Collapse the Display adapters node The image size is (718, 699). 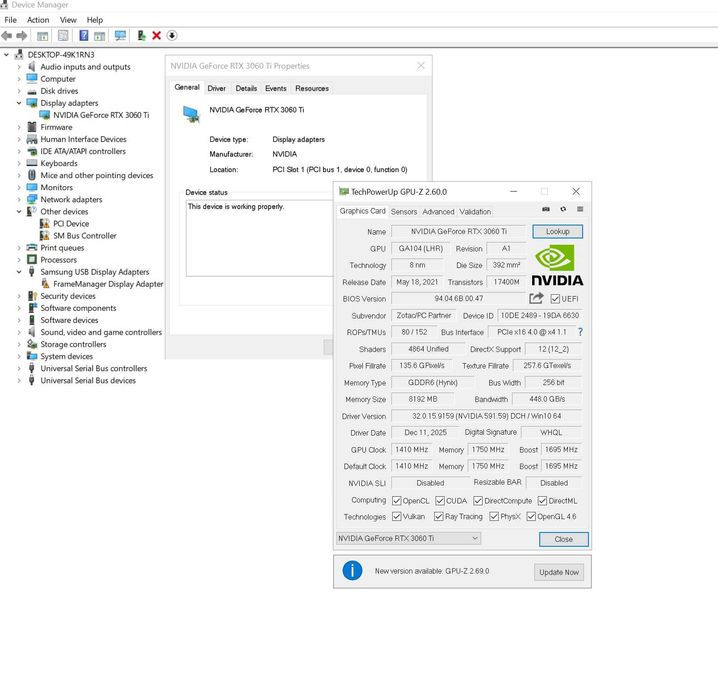click(19, 103)
